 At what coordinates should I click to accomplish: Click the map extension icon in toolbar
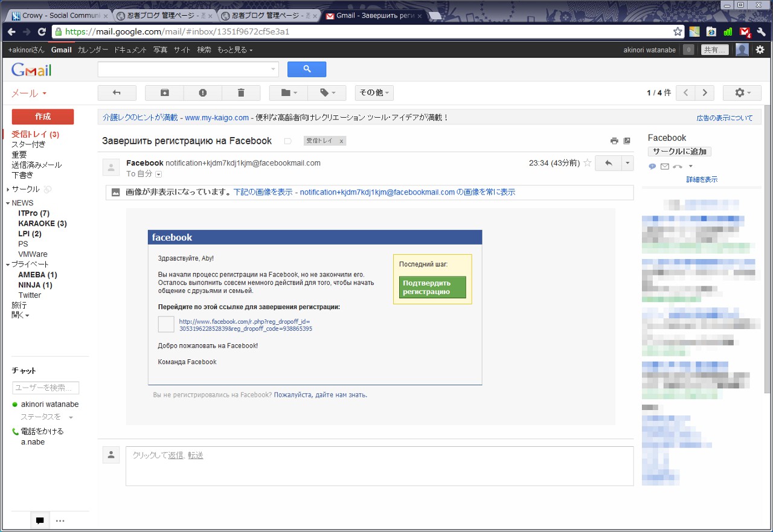tap(694, 31)
